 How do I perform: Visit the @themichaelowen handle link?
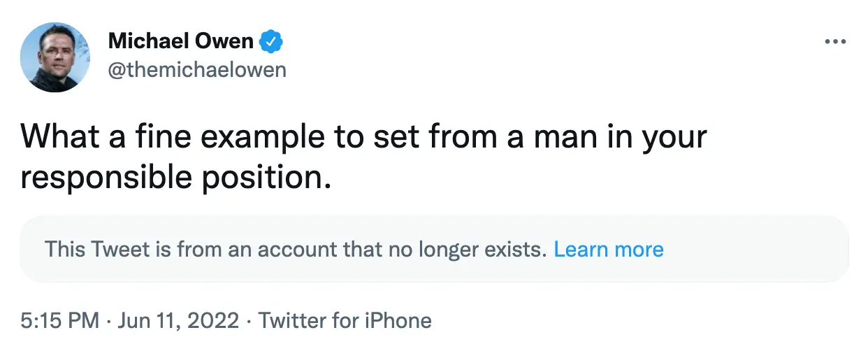pyautogui.click(x=197, y=71)
